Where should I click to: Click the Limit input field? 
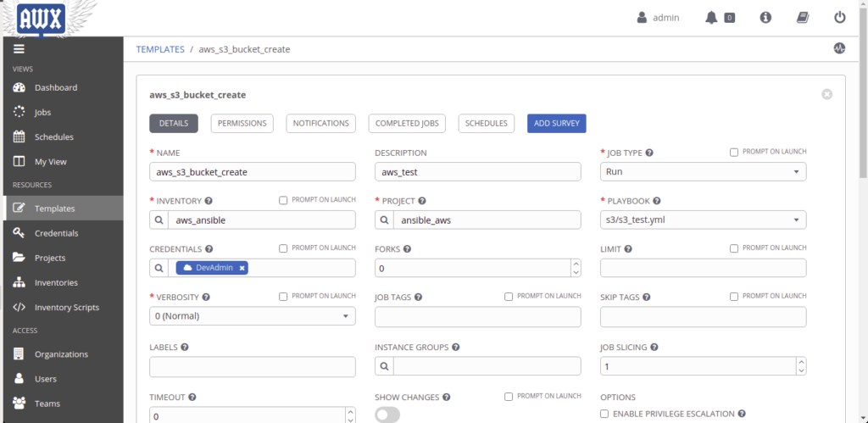703,268
